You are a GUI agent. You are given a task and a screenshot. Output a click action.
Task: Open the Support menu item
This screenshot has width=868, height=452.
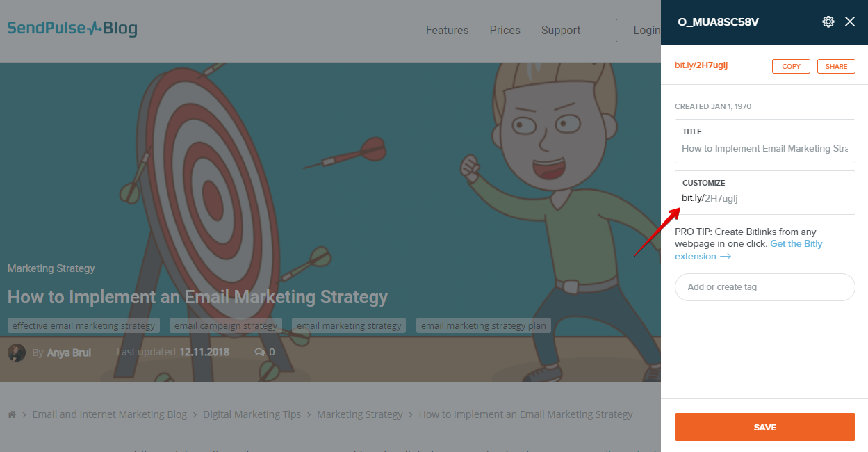point(561,30)
